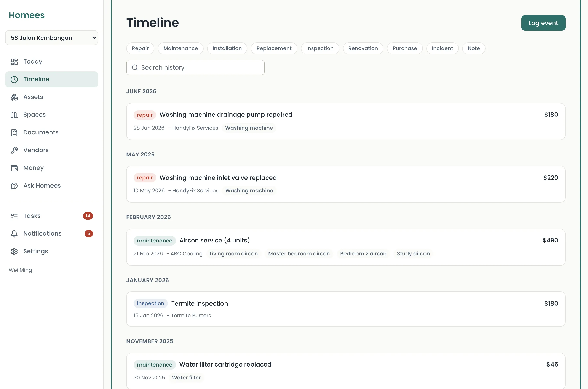Screen dimensions: 588x389
Task: Open Settings page
Action: click(52, 251)
